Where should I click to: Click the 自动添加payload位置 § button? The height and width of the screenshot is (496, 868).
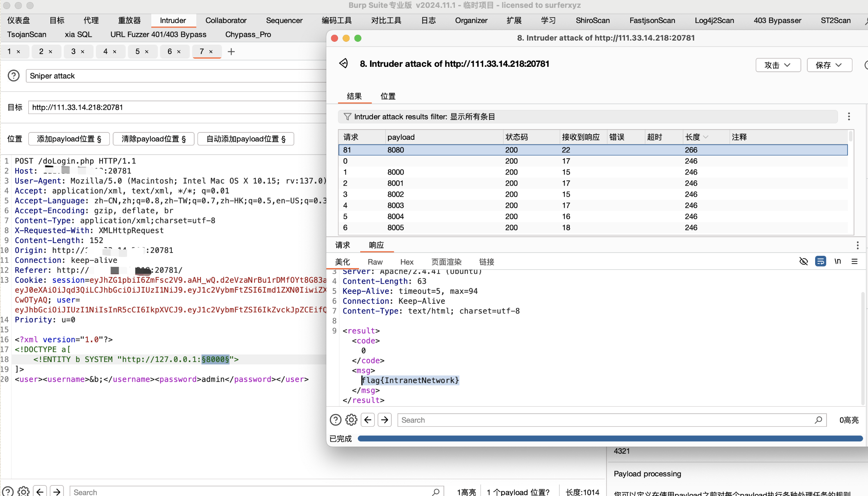245,139
